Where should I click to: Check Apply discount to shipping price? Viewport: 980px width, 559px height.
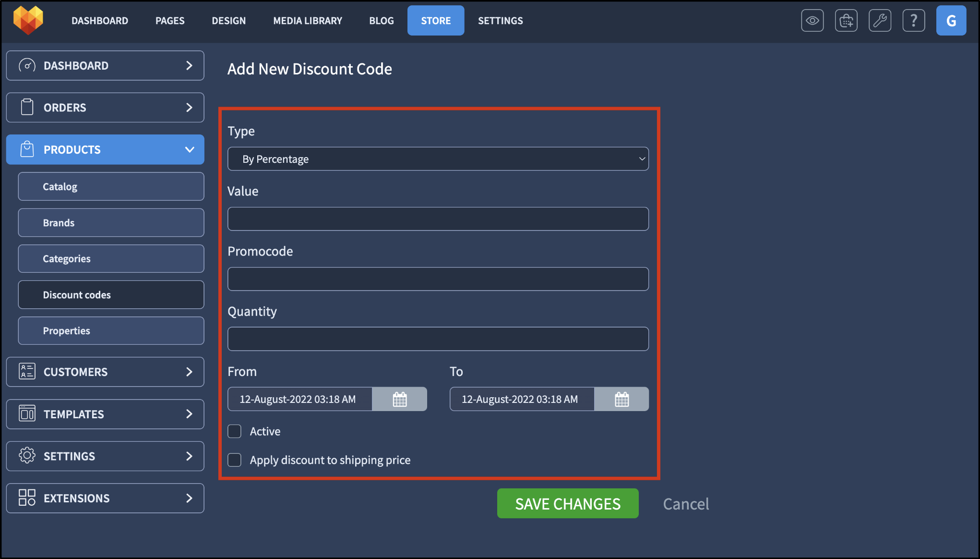[x=235, y=460]
